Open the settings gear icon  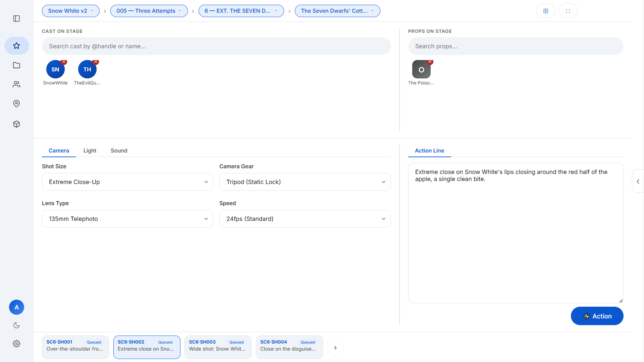[x=16, y=344]
